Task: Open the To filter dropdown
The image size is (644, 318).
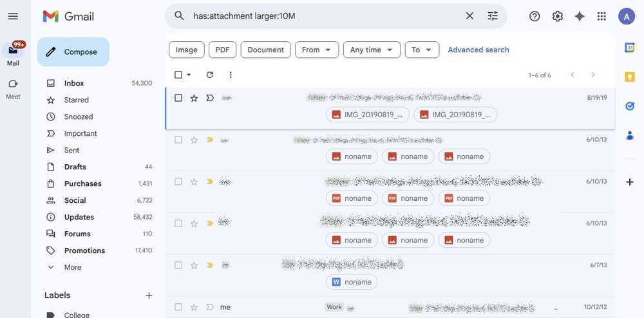Action: pyautogui.click(x=422, y=50)
